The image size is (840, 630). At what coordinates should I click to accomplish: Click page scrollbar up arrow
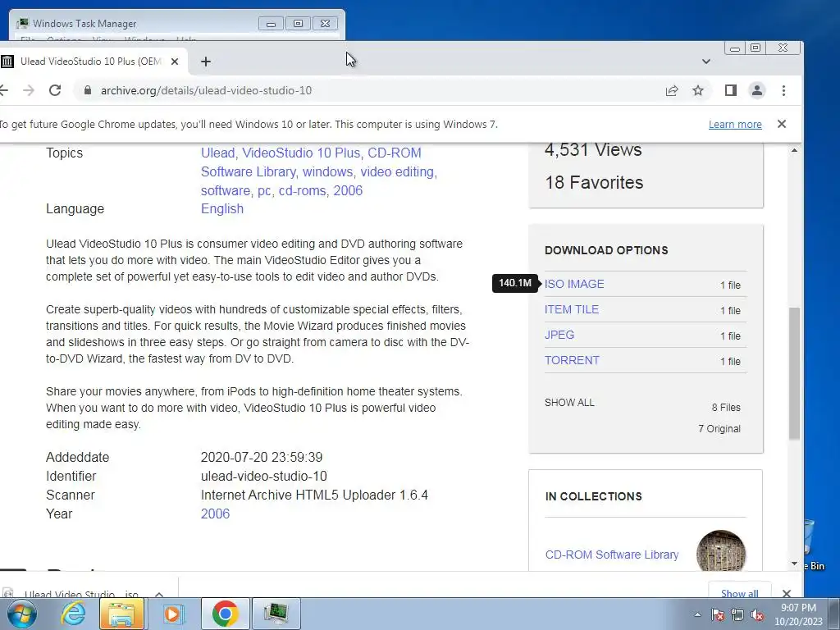794,151
